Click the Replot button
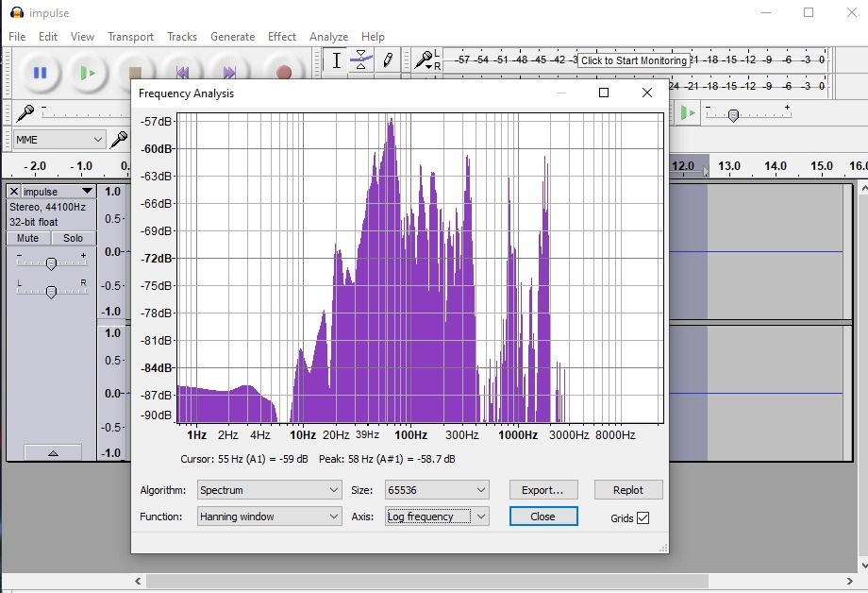The width and height of the screenshot is (868, 593). (x=628, y=490)
